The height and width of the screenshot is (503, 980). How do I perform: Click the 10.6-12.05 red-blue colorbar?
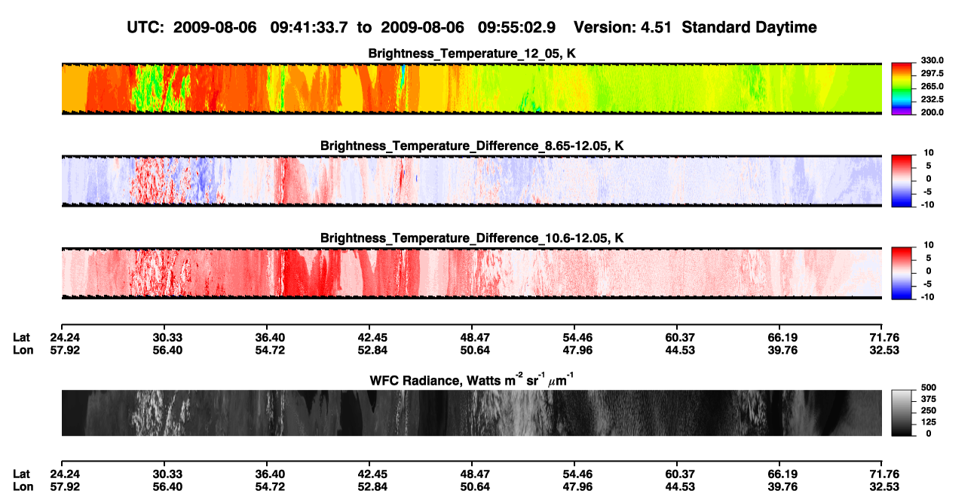(x=901, y=273)
